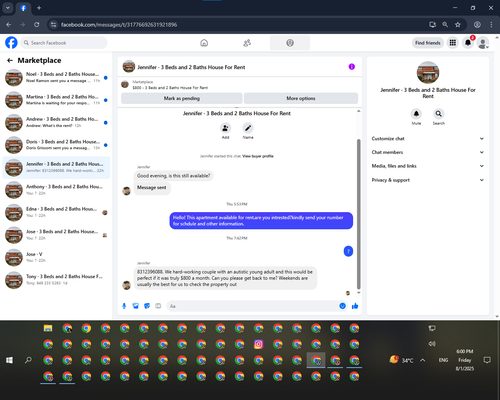This screenshot has height=400, width=500.
Task: Open Andrew's What's the rent conversation
Action: click(x=57, y=122)
